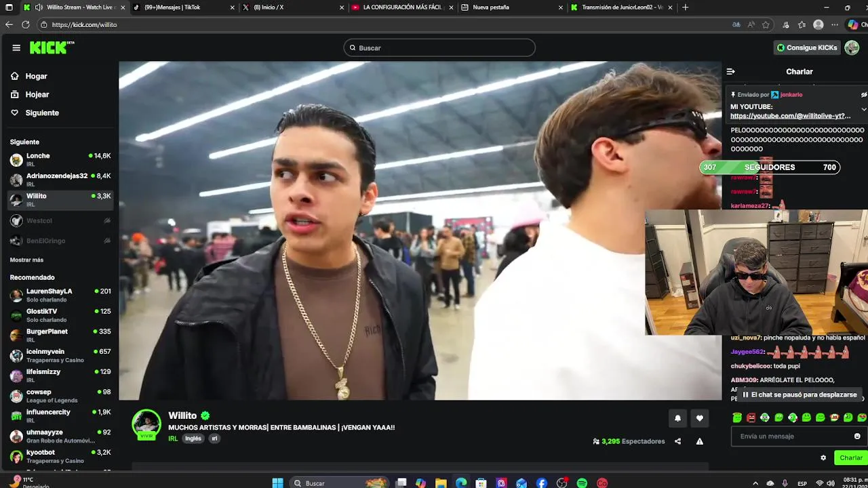Viewport: 868px width, 488px height.
Task: Switch to LA CONFIGURACIÓN MÁS FÁCIL tab
Action: [403, 7]
